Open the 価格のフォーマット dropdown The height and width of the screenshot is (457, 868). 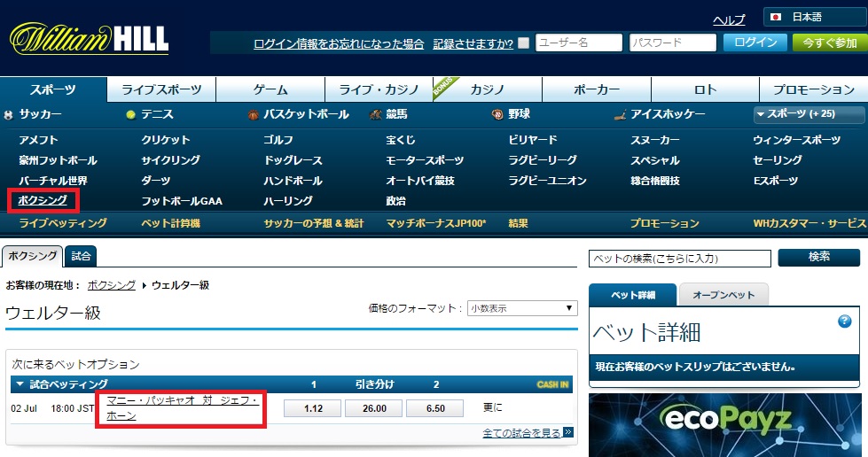point(522,308)
